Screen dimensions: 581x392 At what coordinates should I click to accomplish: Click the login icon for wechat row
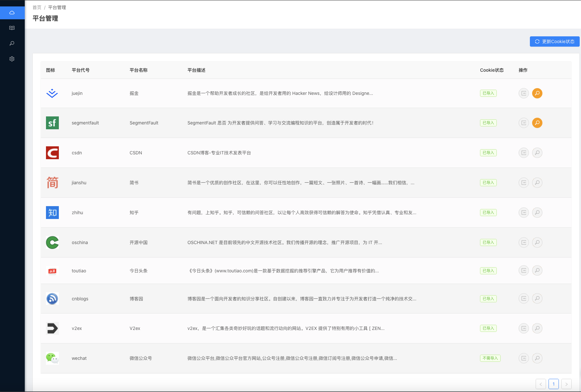(x=524, y=358)
